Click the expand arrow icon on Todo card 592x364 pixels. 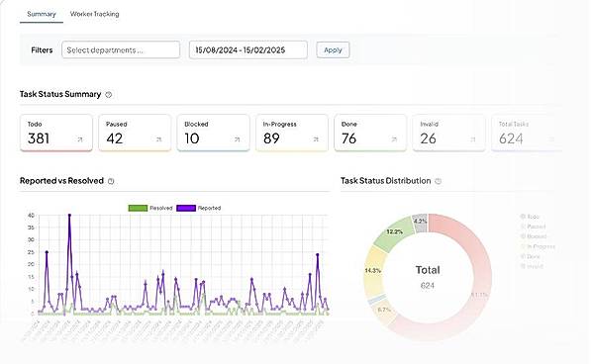click(80, 139)
